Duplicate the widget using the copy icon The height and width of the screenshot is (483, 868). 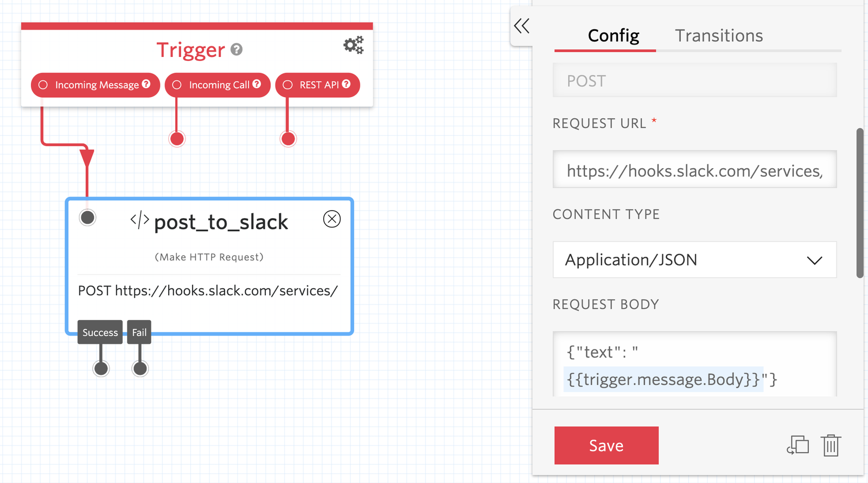coord(797,446)
